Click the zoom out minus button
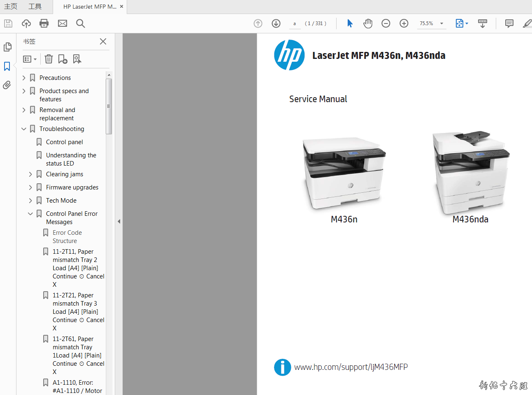This screenshot has height=395, width=532. point(386,23)
